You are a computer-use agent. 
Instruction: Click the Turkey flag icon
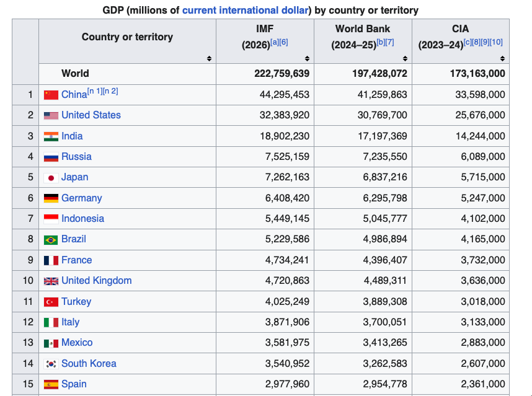coord(51,302)
